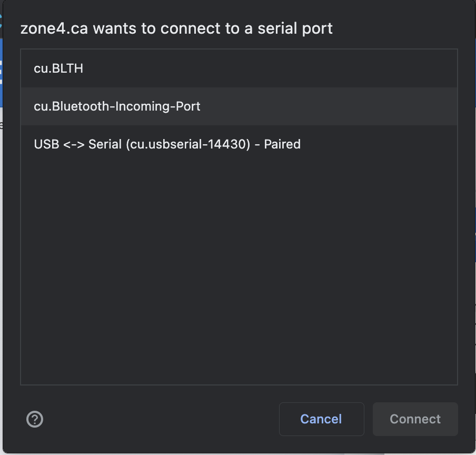Choose cu.Bluetooth-Incoming-Port from the list
Image resolution: width=476 pixels, height=455 pixels.
117,106
